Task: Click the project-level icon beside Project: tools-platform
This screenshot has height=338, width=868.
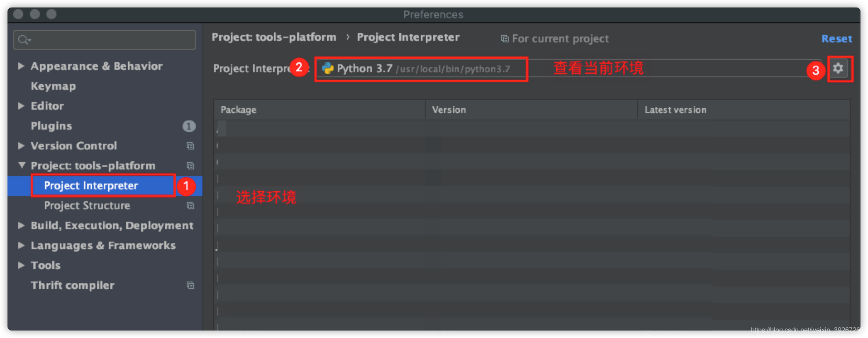Action: click(190, 166)
